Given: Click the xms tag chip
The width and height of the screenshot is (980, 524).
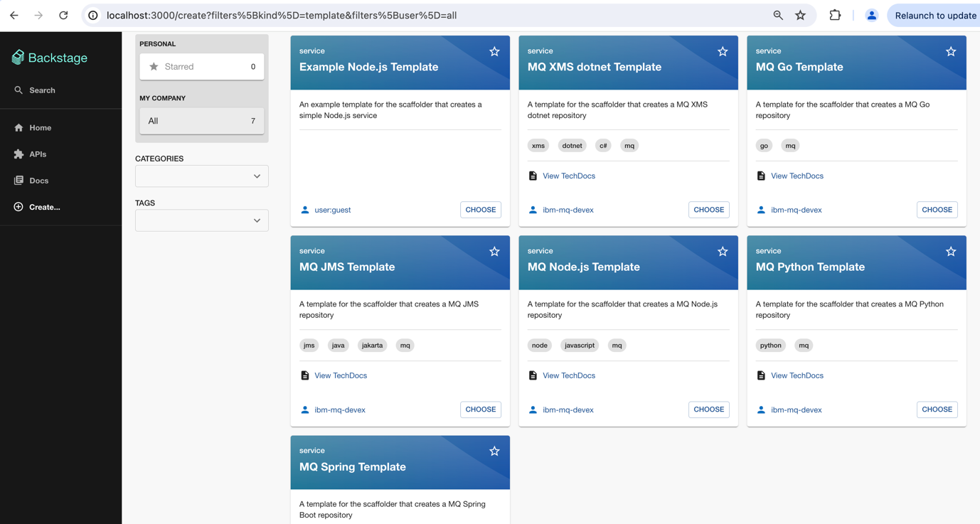Looking at the screenshot, I should tap(538, 146).
